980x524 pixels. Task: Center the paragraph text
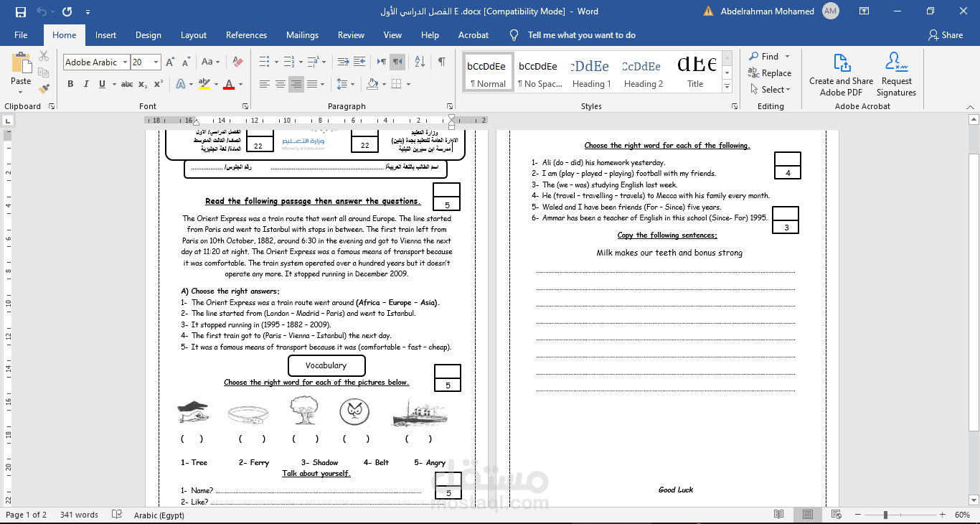(281, 84)
